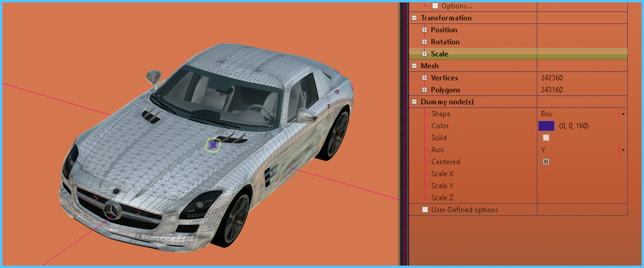Click the dark blue Color swatch
Viewport: 644px width, 268px height.
tap(546, 126)
